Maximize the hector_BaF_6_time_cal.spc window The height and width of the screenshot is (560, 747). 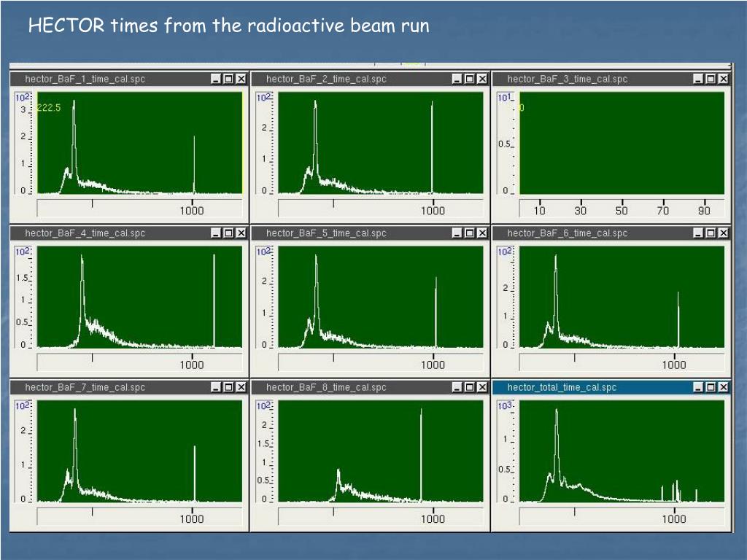tap(711, 233)
